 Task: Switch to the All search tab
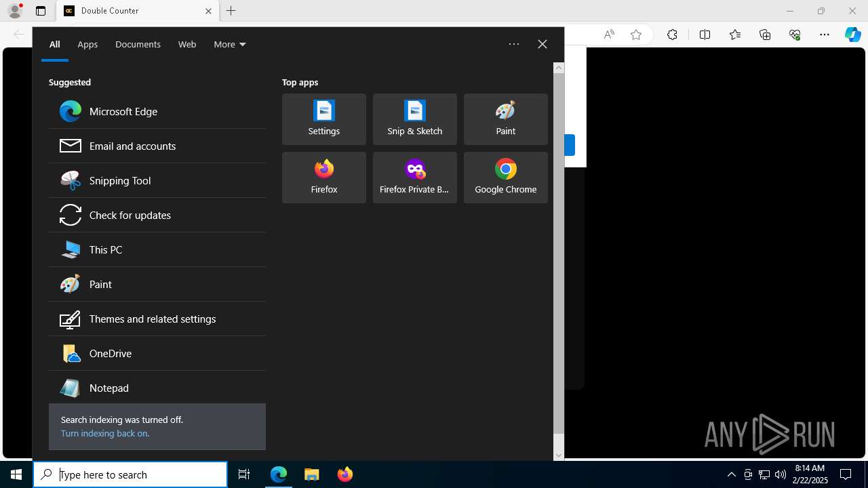(x=55, y=44)
